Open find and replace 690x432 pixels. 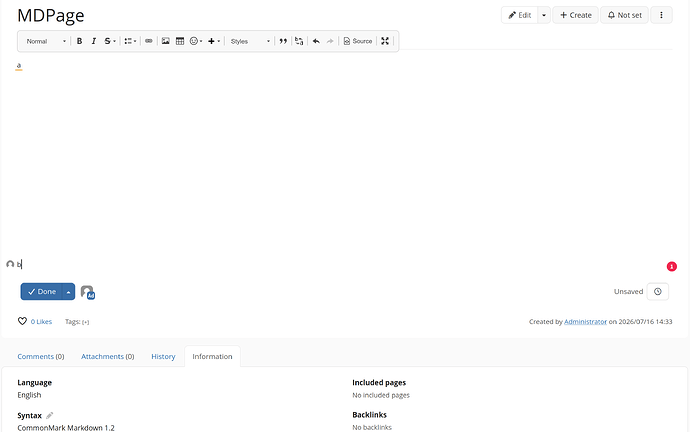tap(299, 41)
